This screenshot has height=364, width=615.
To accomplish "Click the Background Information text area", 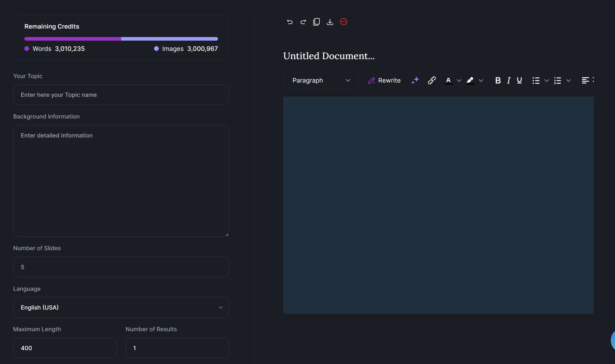I will click(x=121, y=181).
